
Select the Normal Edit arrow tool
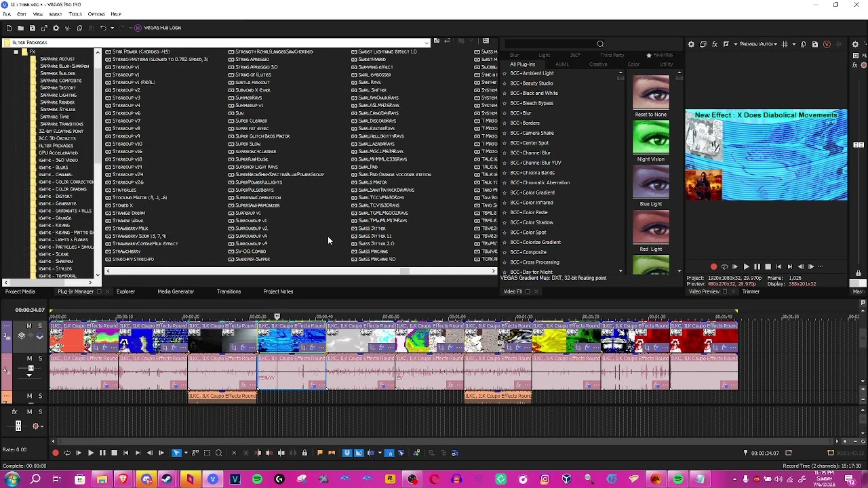tap(176, 453)
